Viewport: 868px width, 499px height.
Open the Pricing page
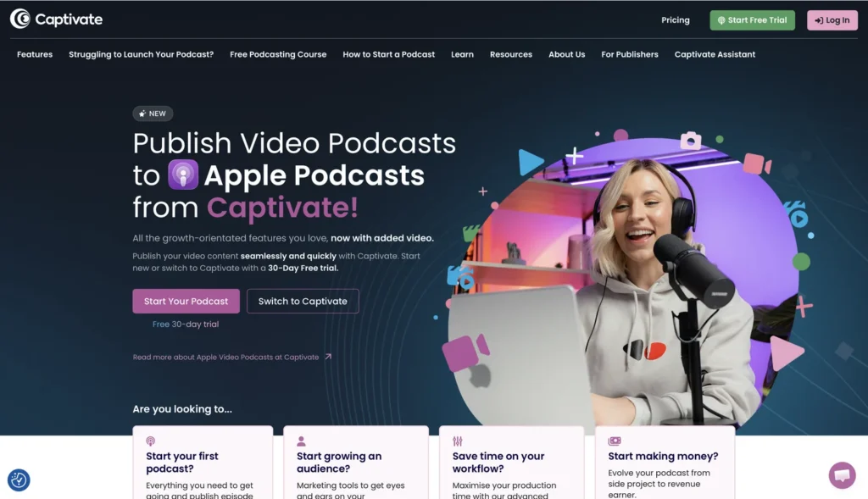676,20
